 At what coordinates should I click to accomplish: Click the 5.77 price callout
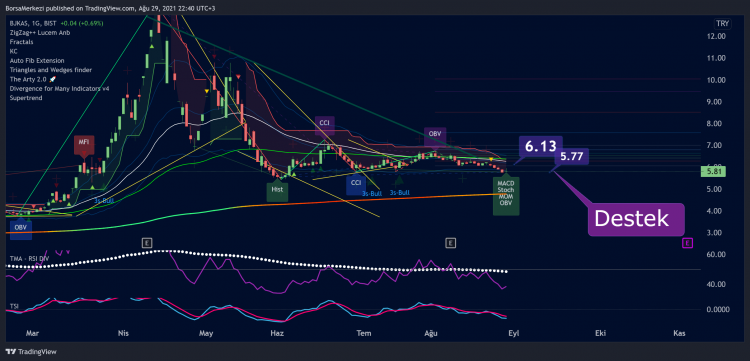click(x=571, y=157)
